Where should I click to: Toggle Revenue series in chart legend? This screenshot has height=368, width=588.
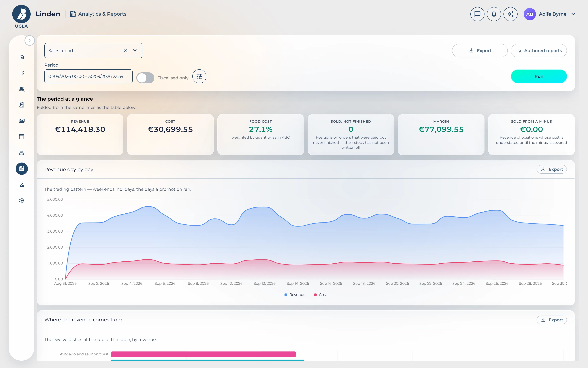pos(295,295)
